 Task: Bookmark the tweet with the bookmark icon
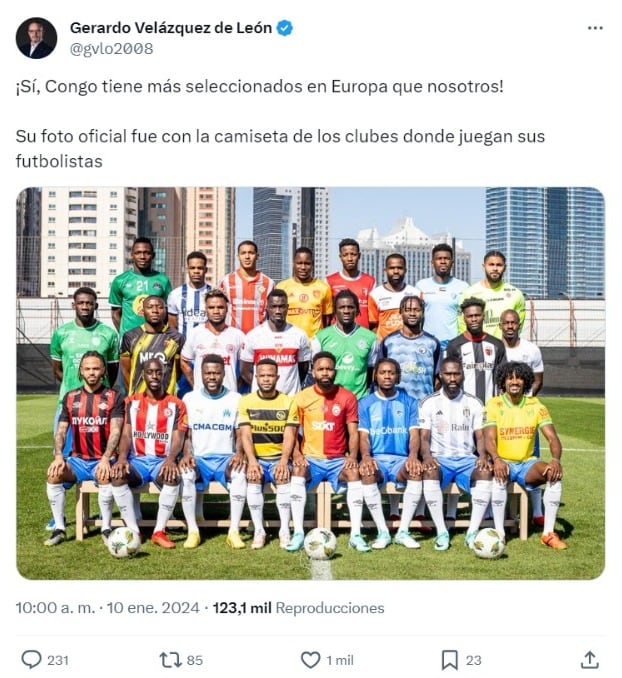coord(449,660)
